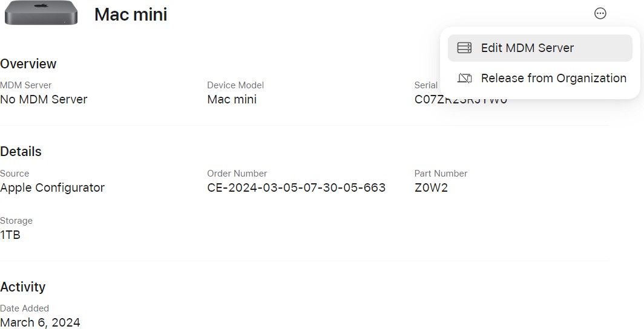Click the 1TB storage value
This screenshot has height=329, width=644.
coord(10,235)
